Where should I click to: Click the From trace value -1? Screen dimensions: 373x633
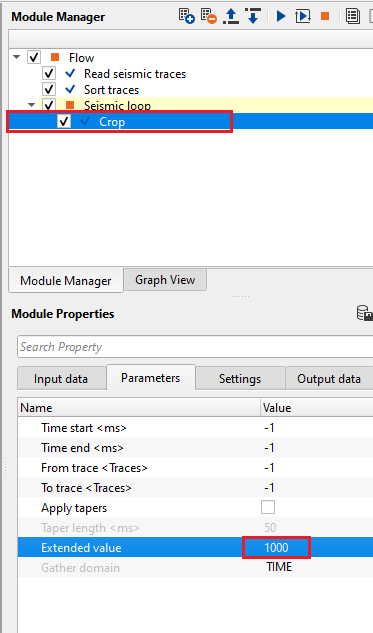pyautogui.click(x=269, y=467)
